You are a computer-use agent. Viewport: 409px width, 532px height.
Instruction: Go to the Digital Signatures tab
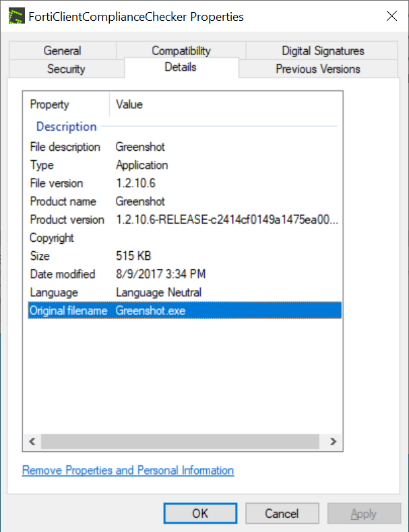pos(323,51)
